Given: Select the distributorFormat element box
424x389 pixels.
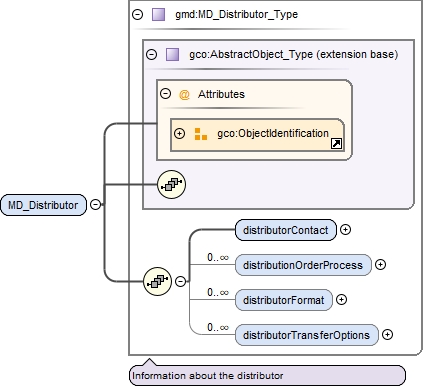Looking at the screenshot, I should coord(284,300).
